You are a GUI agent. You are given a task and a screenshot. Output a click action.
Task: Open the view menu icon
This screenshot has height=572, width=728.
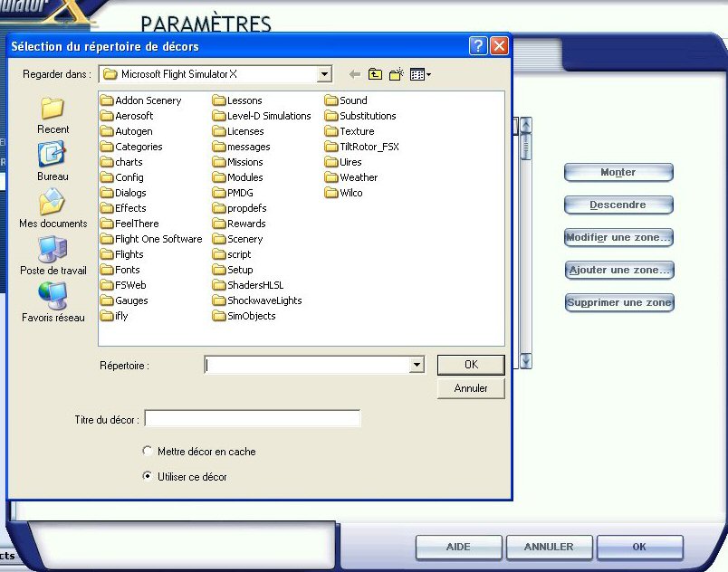(420, 74)
